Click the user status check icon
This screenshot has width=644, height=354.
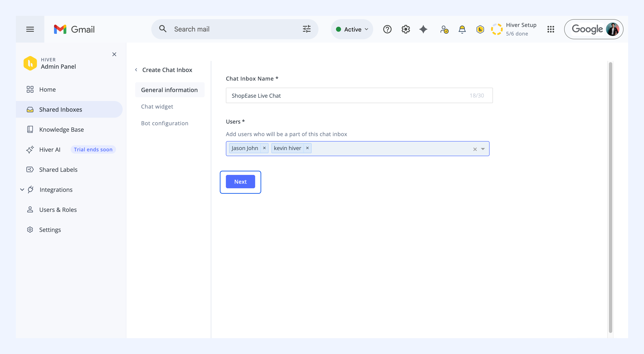[x=444, y=29]
